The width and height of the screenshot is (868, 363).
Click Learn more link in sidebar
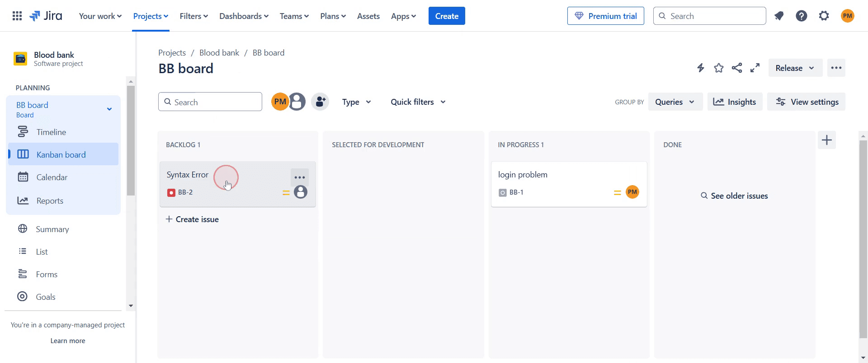(68, 341)
